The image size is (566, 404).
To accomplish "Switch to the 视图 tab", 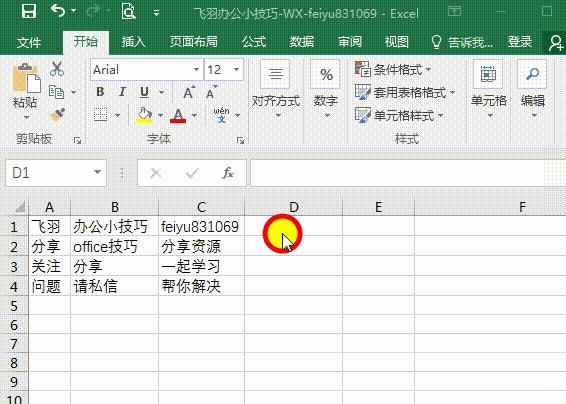I will click(397, 42).
